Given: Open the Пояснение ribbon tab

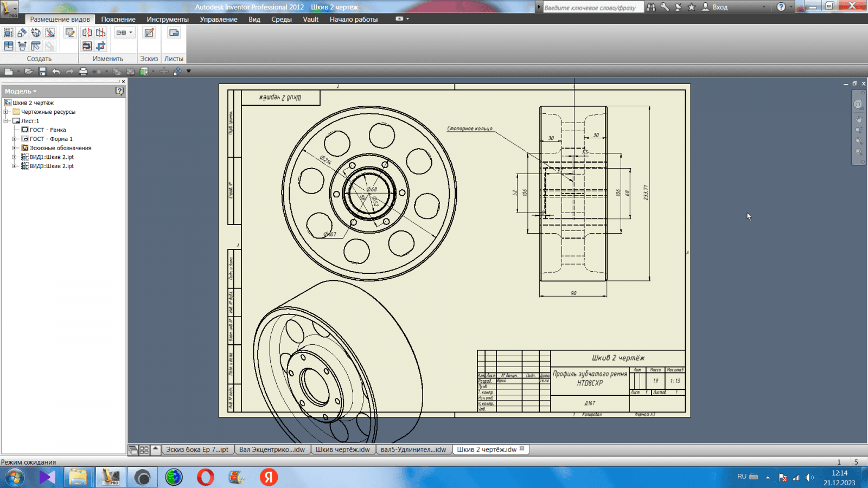Looking at the screenshot, I should [118, 19].
